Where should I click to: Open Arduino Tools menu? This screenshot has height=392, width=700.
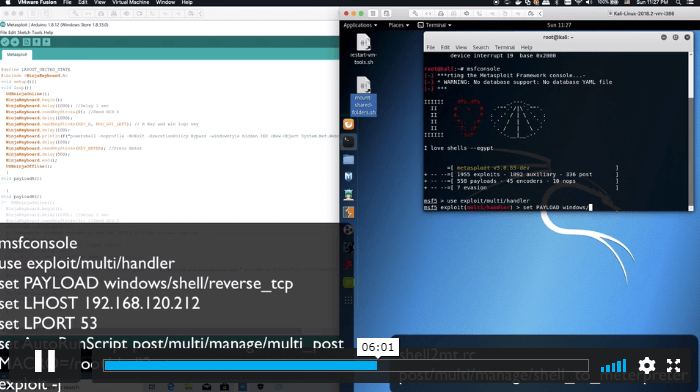pyautogui.click(x=38, y=32)
